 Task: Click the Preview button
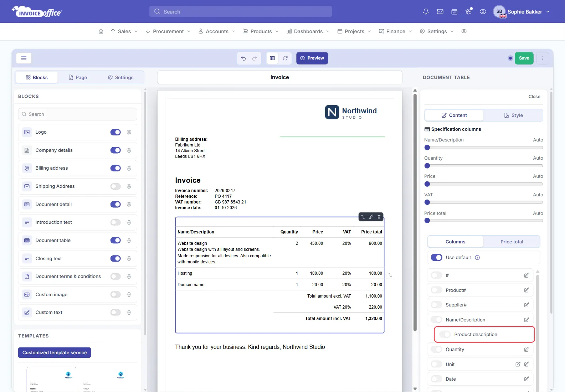click(312, 58)
